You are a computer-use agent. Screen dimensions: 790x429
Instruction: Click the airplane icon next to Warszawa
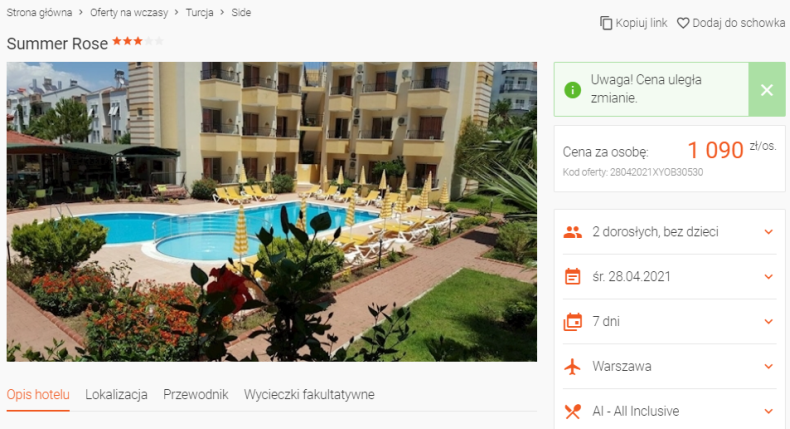(x=573, y=366)
